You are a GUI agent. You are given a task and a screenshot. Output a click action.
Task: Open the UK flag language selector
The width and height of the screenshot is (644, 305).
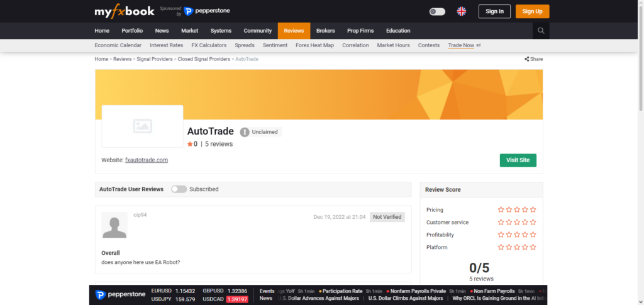(x=462, y=11)
